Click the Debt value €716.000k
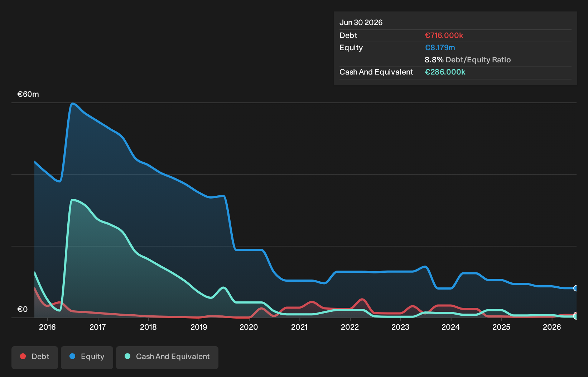Screen dimensions: 588x377 coord(444,35)
